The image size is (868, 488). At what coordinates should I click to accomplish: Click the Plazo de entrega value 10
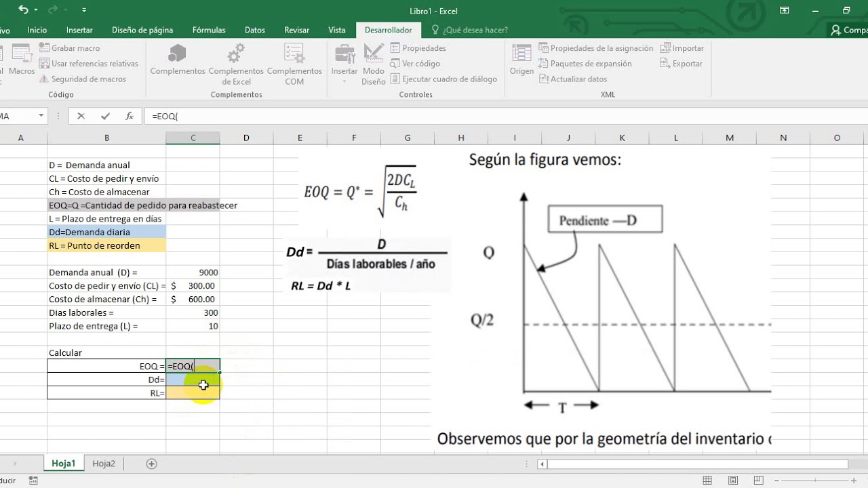(193, 326)
